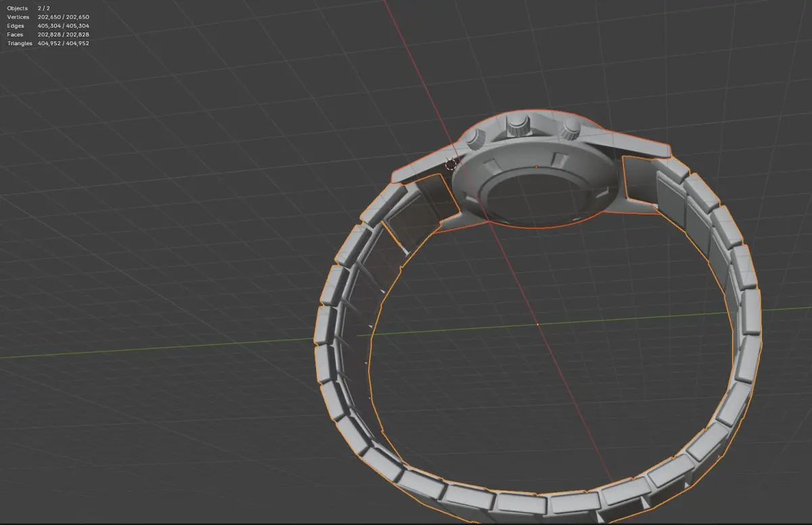
Task: Click the watch case origin point
Action: pos(537,166)
